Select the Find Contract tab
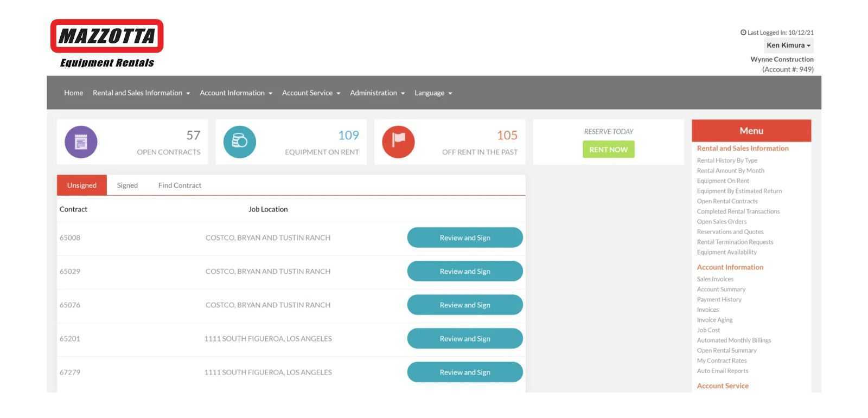This screenshot has width=868, height=418. (180, 185)
